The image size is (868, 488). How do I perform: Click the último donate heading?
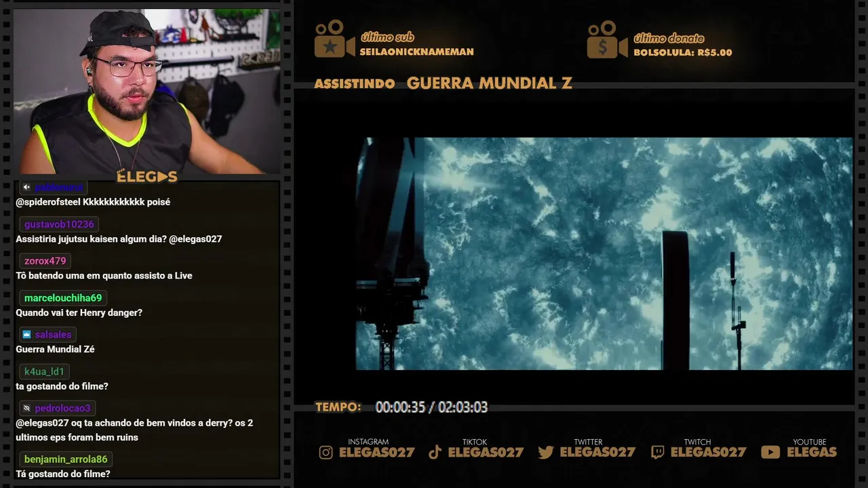(x=669, y=39)
